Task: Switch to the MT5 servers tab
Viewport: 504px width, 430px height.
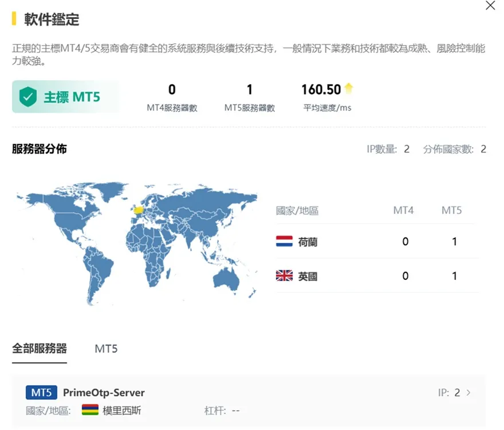Action: click(106, 349)
